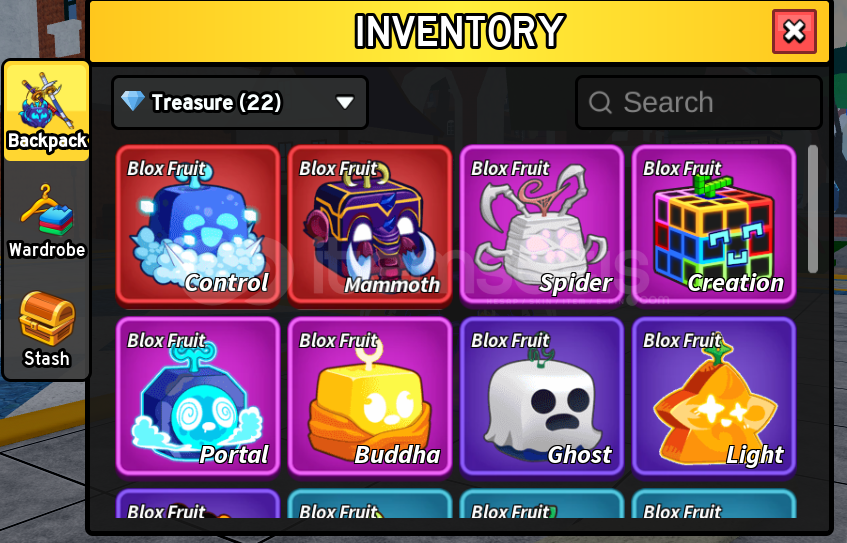Screen dimensions: 847x543
Task: Click the blue diamond Treasure icon
Action: coord(133,101)
